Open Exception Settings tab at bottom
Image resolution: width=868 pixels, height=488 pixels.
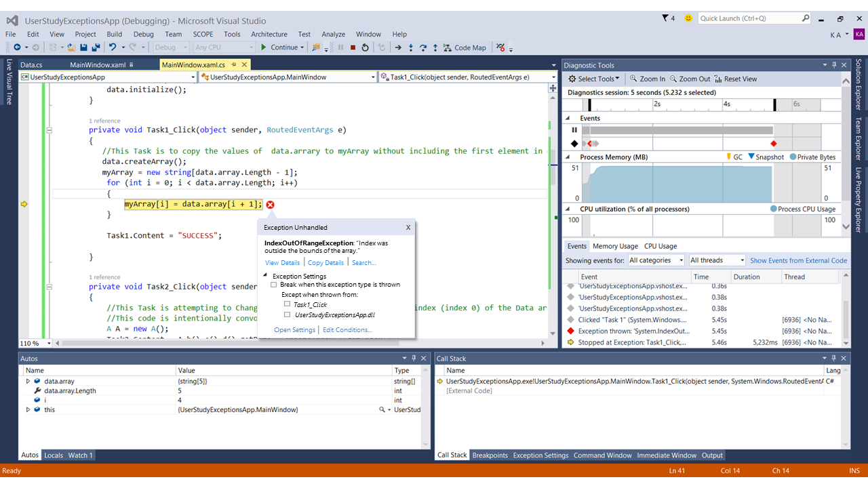(x=540, y=455)
